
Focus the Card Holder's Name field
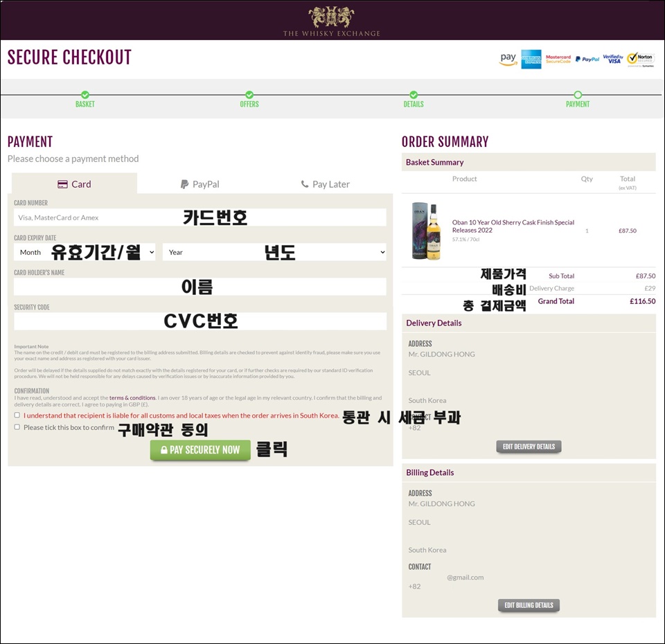199,287
